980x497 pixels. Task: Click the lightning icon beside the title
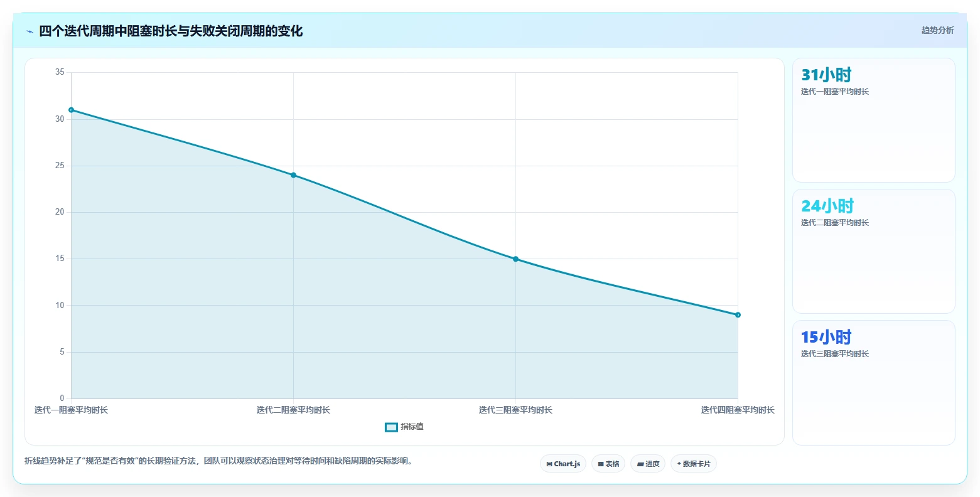pyautogui.click(x=30, y=31)
